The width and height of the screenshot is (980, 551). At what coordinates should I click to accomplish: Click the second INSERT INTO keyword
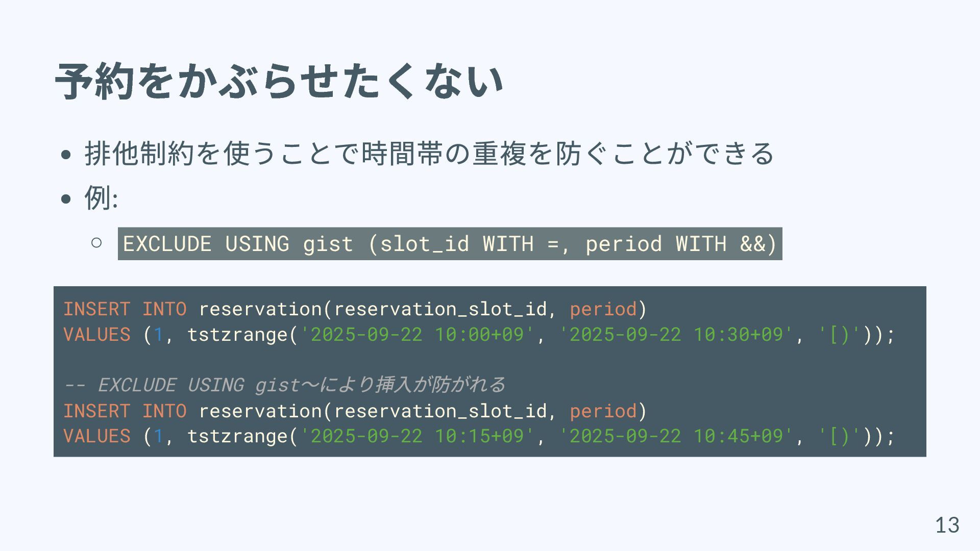[x=125, y=411]
